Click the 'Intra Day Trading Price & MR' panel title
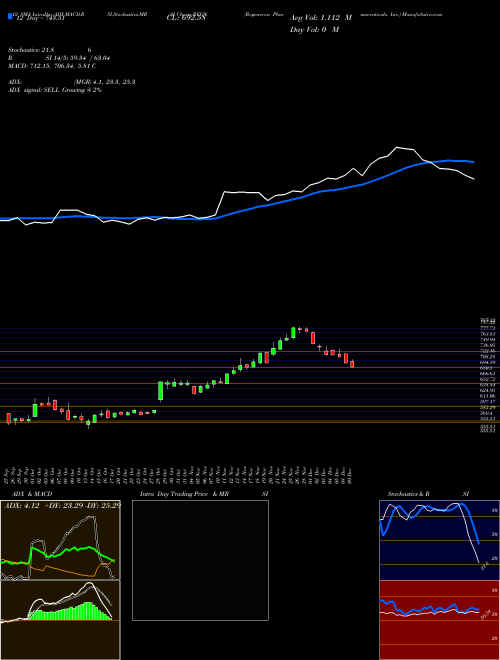The image size is (500, 660). (185, 494)
